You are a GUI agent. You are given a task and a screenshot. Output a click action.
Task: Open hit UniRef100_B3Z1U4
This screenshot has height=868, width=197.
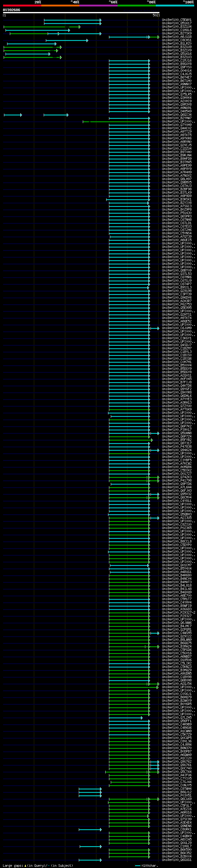click(176, 27)
